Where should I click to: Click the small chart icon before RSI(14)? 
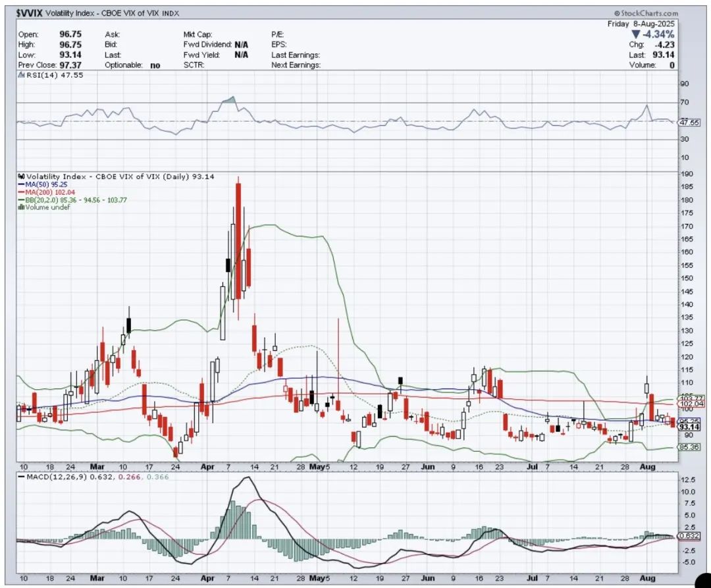(x=21, y=75)
